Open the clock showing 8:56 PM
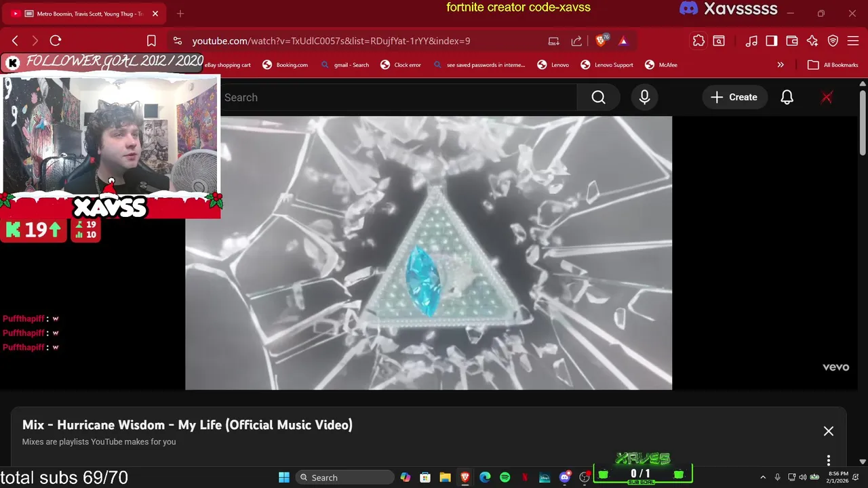The image size is (868, 488). coord(838,477)
